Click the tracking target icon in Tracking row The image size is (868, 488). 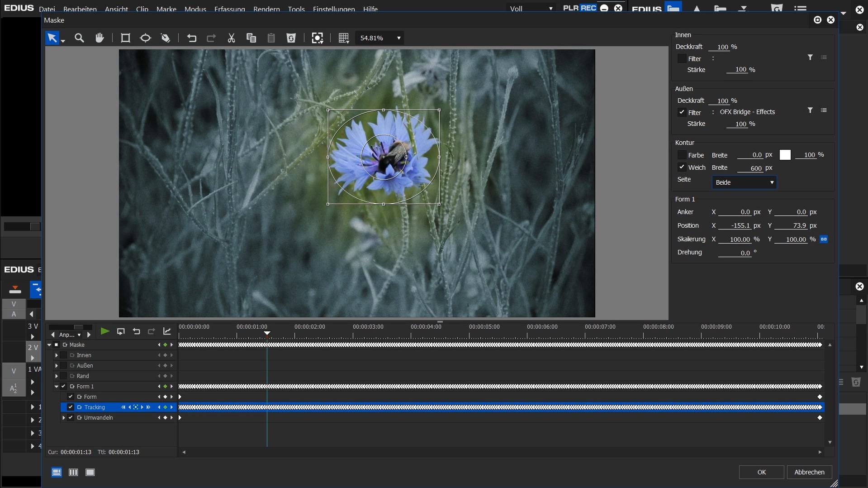[136, 407]
